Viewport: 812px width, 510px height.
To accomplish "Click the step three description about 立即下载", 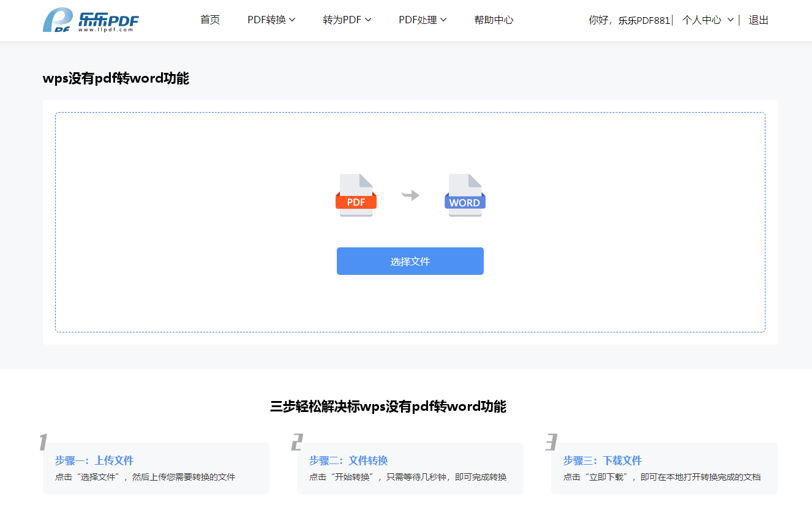I will tap(662, 477).
